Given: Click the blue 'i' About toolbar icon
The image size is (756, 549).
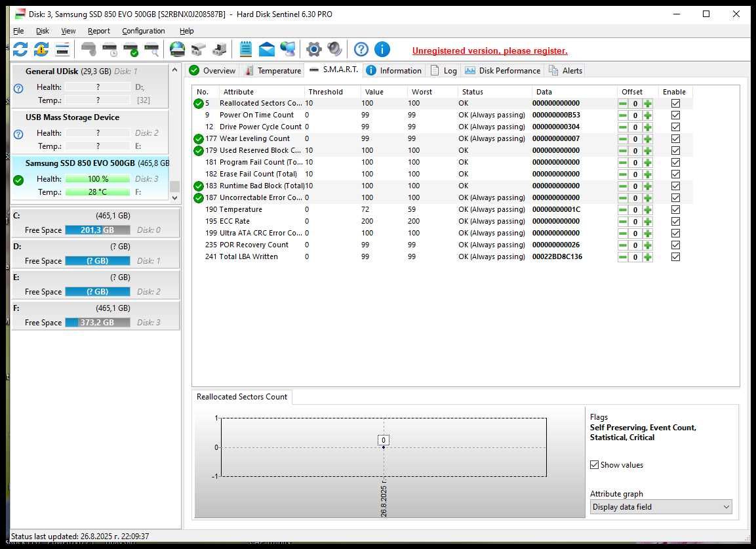Looking at the screenshot, I should click(x=382, y=49).
